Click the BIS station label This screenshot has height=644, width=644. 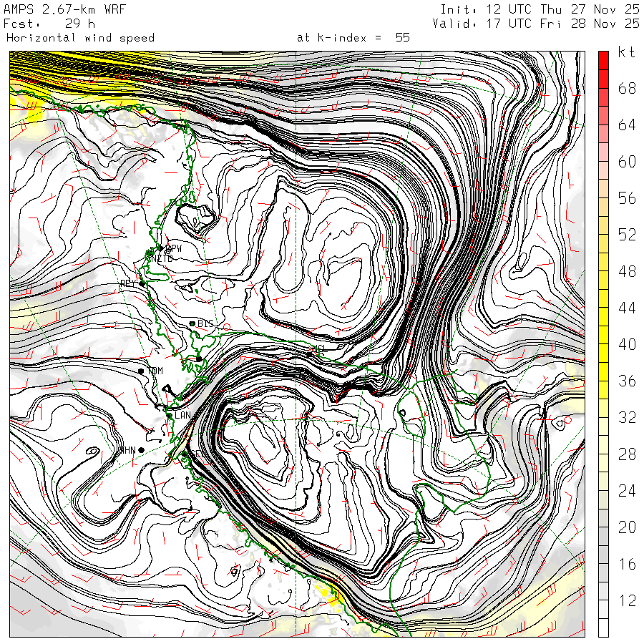coord(205,323)
